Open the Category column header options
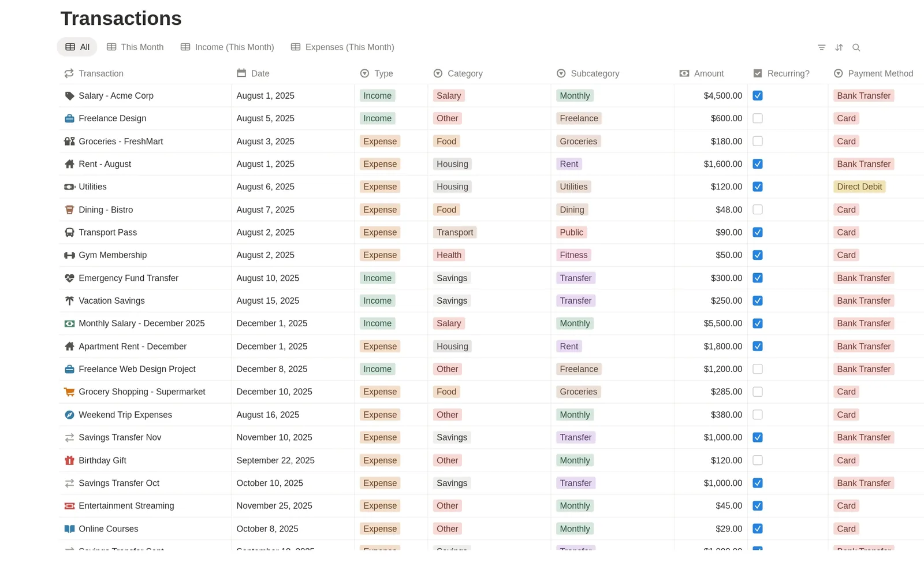The height and width of the screenshot is (577, 924). [x=458, y=73]
